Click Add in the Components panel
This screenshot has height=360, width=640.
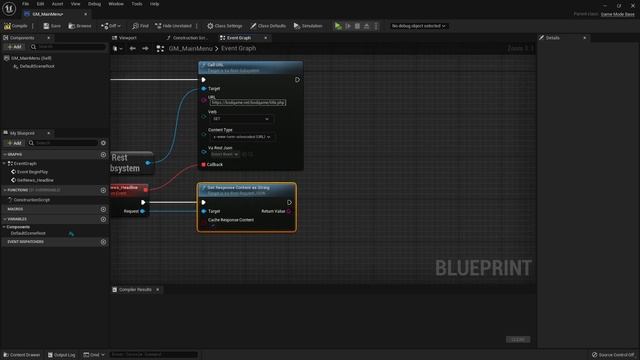click(x=14, y=47)
